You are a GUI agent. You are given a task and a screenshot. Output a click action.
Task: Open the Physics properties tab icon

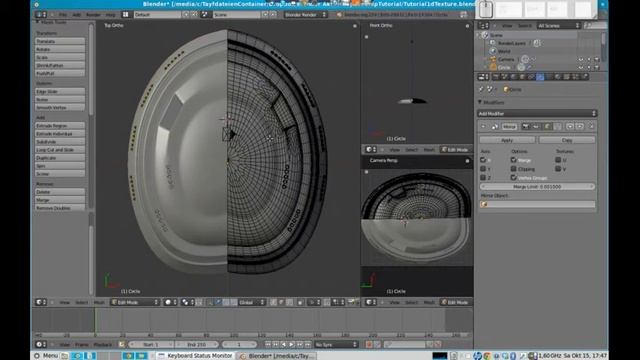click(x=586, y=77)
